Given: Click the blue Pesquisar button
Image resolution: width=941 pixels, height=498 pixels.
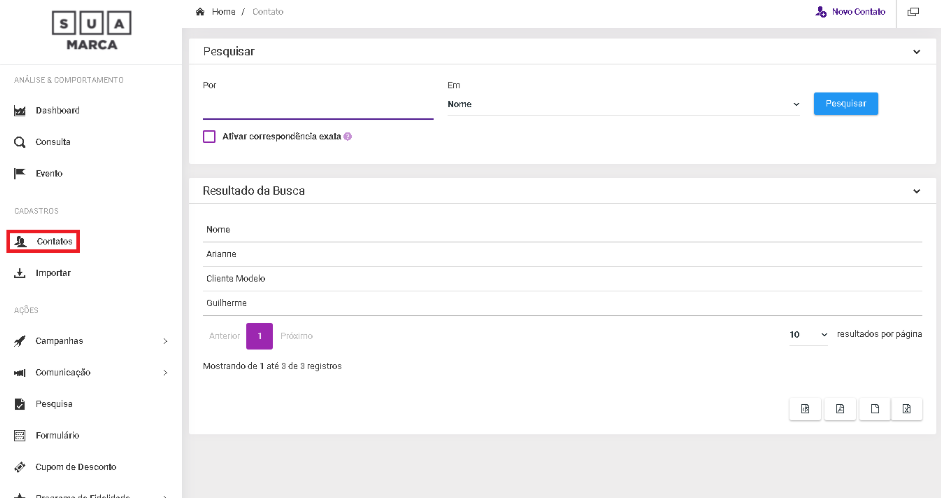Looking at the screenshot, I should [845, 104].
